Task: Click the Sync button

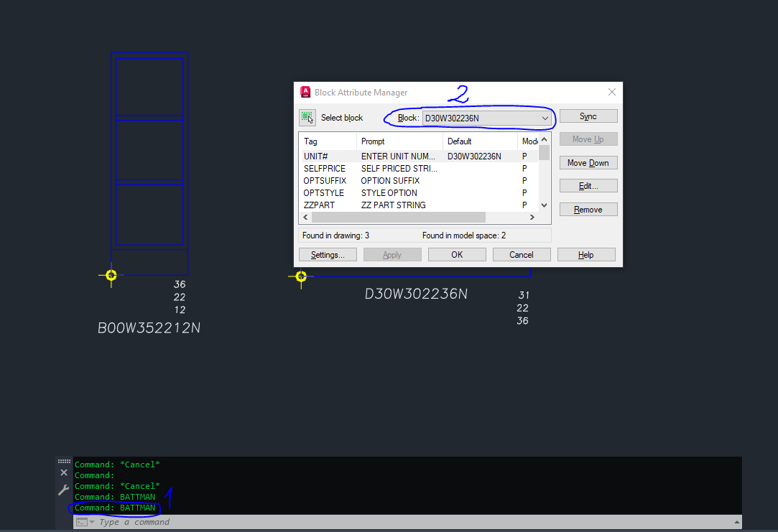Action: click(x=588, y=116)
